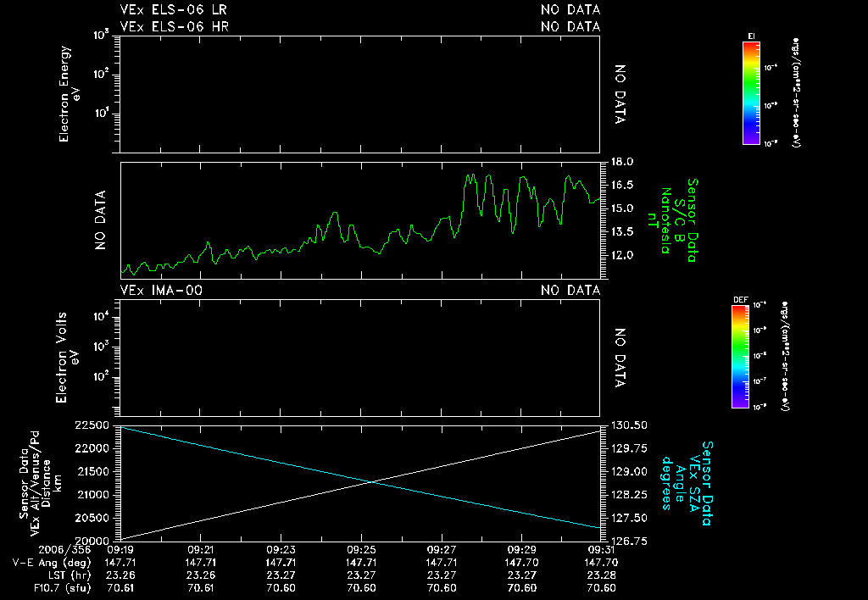This screenshot has width=868, height=600.
Task: Click the 15.0 nT axis tick label
Action: 622,208
